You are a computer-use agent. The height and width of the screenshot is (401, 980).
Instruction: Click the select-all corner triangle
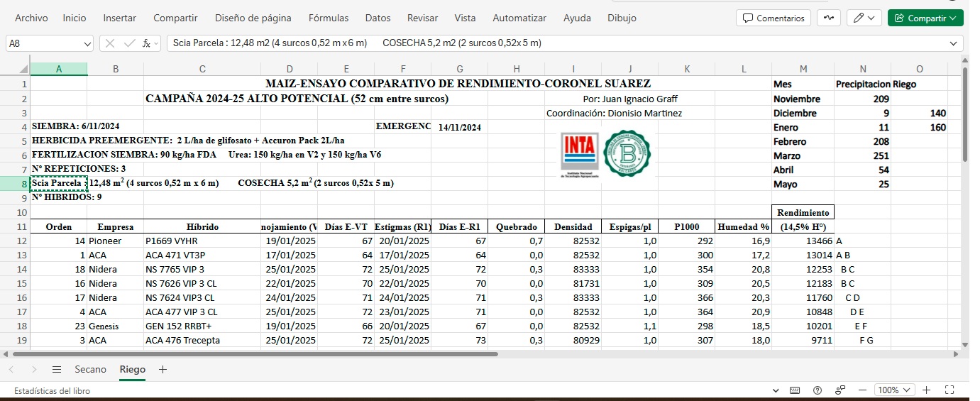click(x=23, y=69)
